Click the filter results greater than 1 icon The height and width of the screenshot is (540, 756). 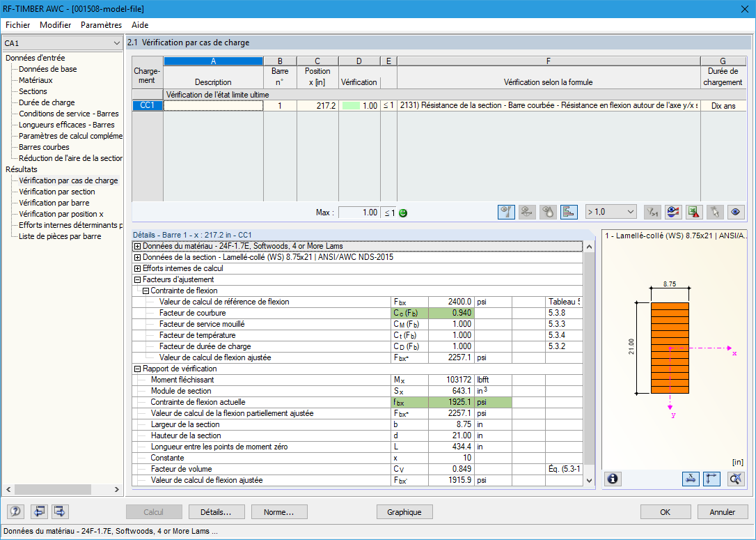coord(652,212)
